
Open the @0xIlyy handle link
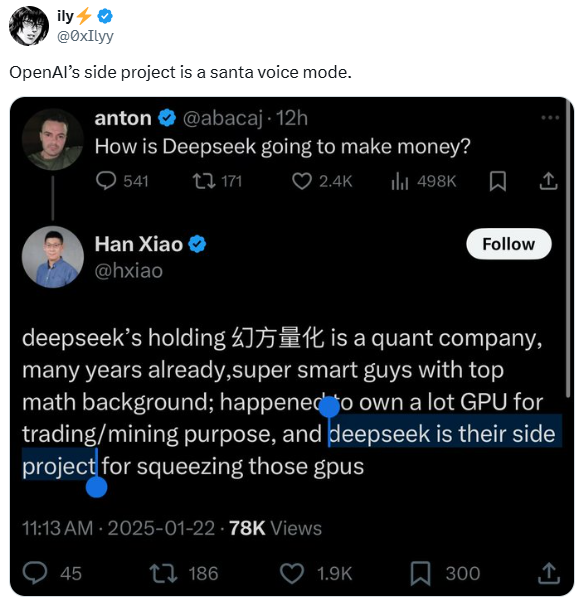click(x=85, y=36)
